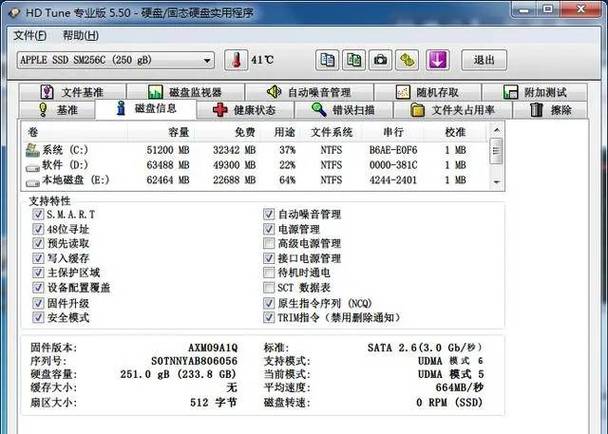This screenshot has width=608, height=434.
Task: Click the 退出 button
Action: 484,60
